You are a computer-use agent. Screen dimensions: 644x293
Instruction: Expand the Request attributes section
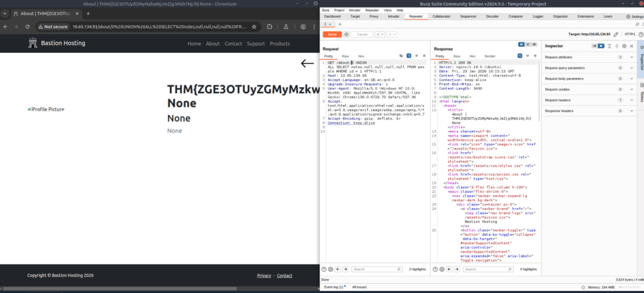pyautogui.click(x=589, y=57)
